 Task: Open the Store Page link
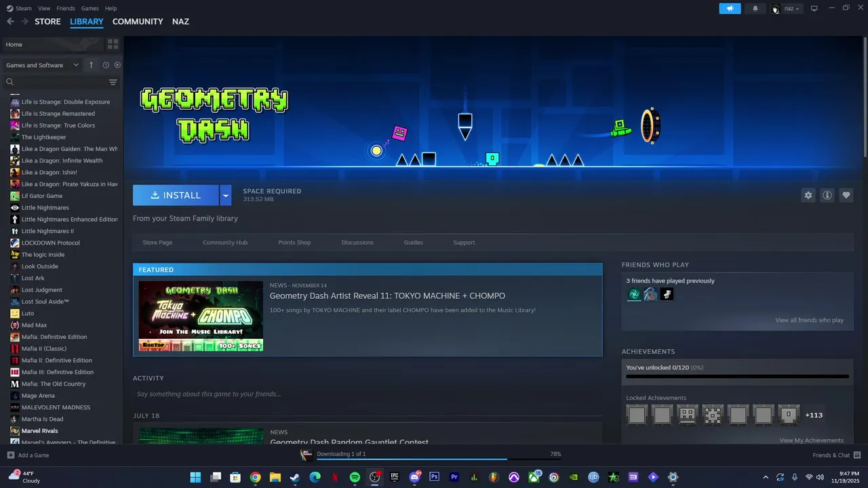pyautogui.click(x=157, y=243)
